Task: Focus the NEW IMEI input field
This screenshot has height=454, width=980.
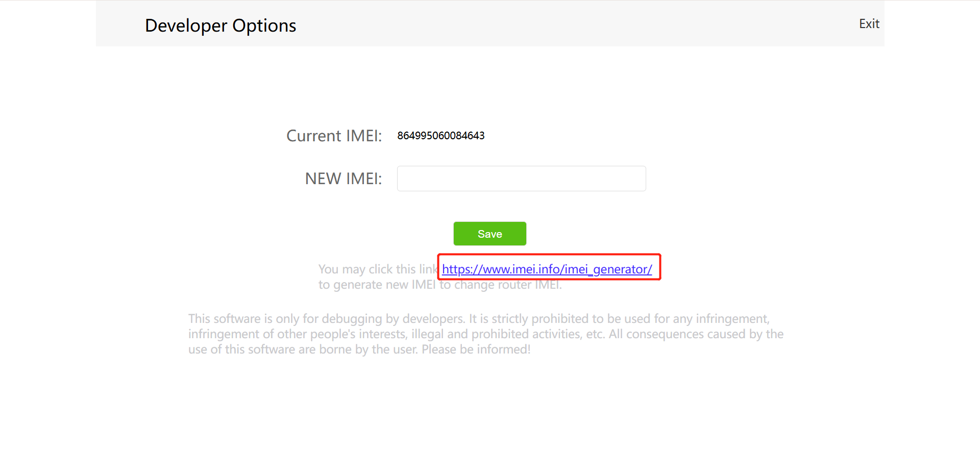Action: (521, 179)
